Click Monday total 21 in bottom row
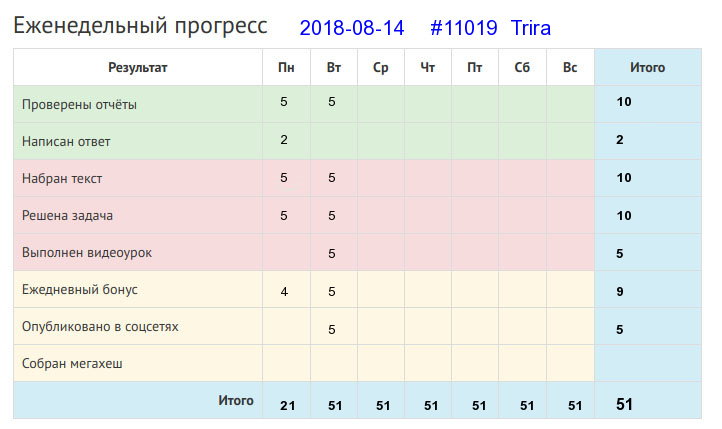The image size is (722, 429). (x=287, y=406)
